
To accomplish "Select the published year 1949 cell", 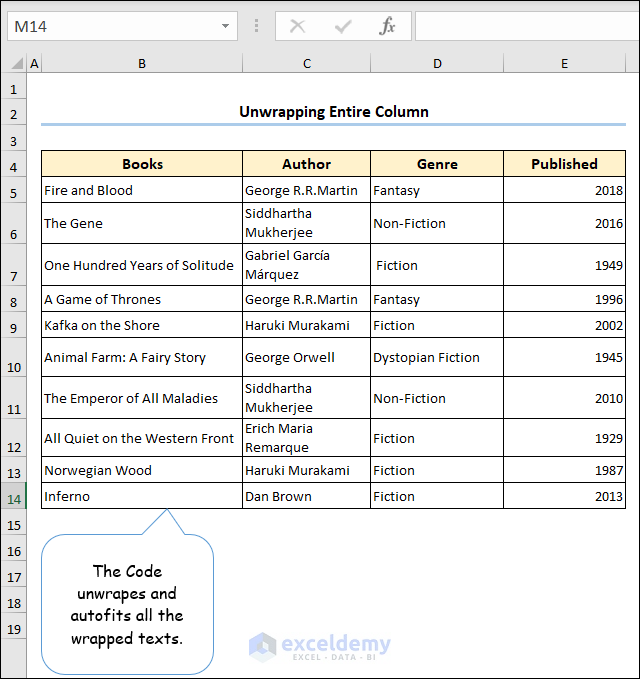I will [565, 265].
